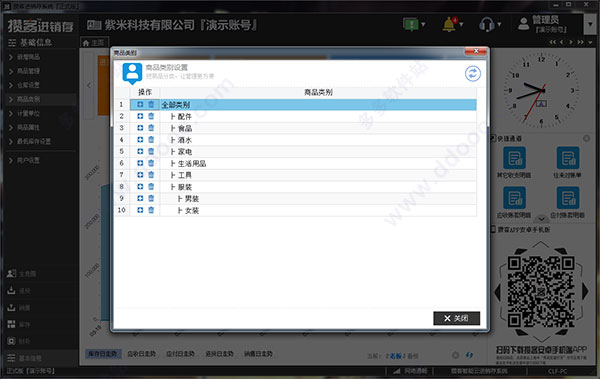Click the 管理员 user avatar
Image resolution: width=600 pixels, height=379 pixels.
coord(523,24)
